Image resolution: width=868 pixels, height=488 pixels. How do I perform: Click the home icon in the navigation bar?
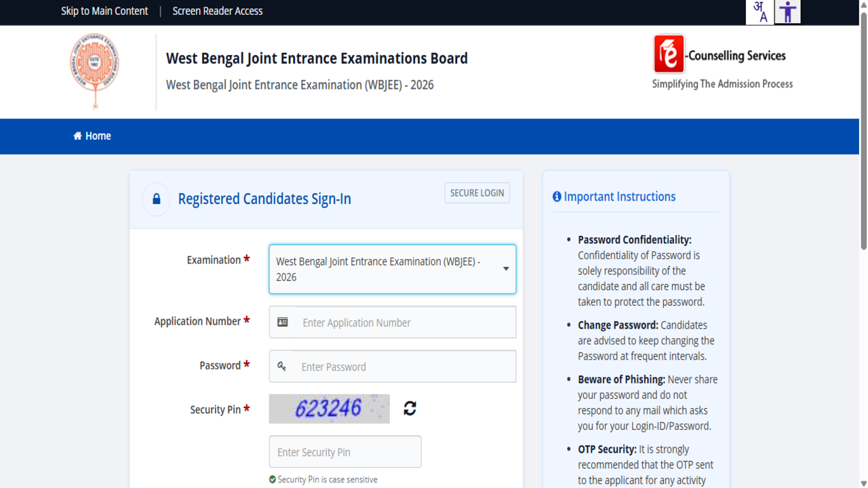[76, 136]
